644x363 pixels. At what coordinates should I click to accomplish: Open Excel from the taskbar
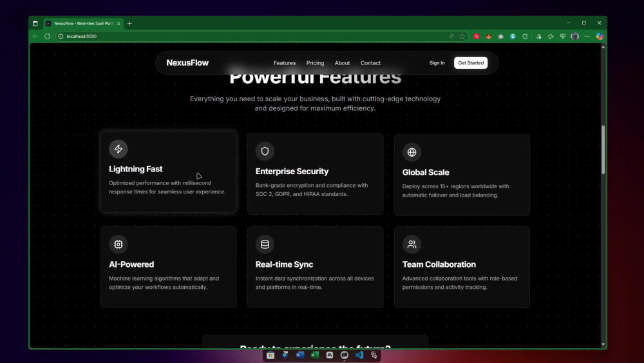pyautogui.click(x=315, y=355)
